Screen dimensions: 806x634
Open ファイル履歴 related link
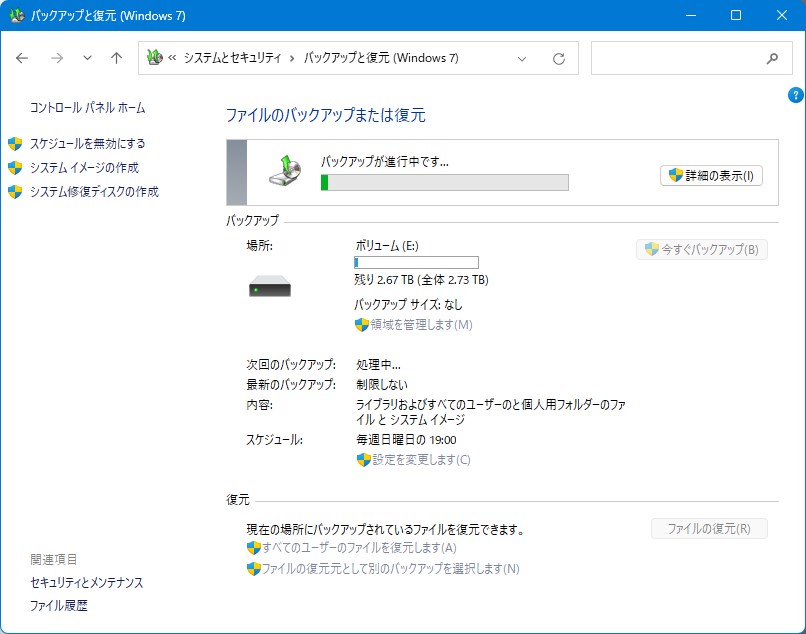59,605
